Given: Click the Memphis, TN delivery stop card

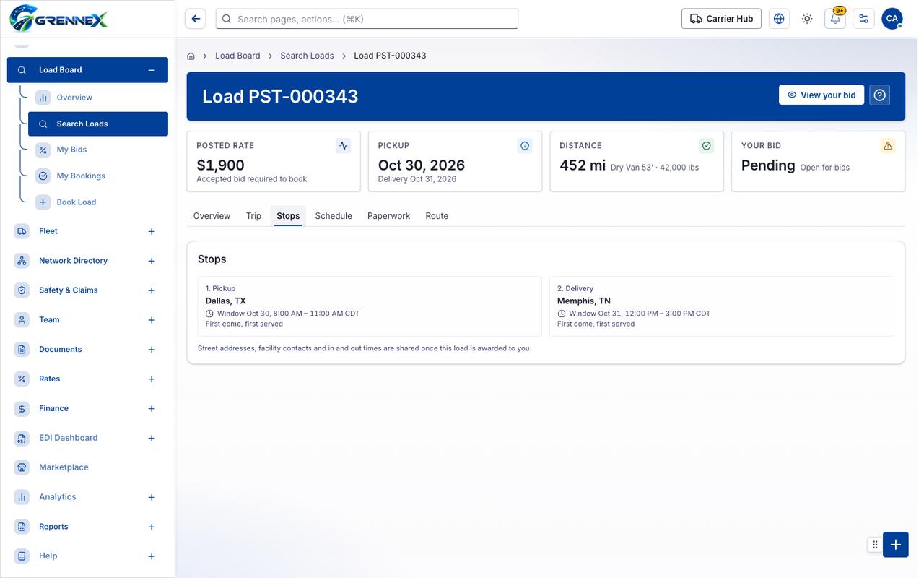Looking at the screenshot, I should point(722,306).
